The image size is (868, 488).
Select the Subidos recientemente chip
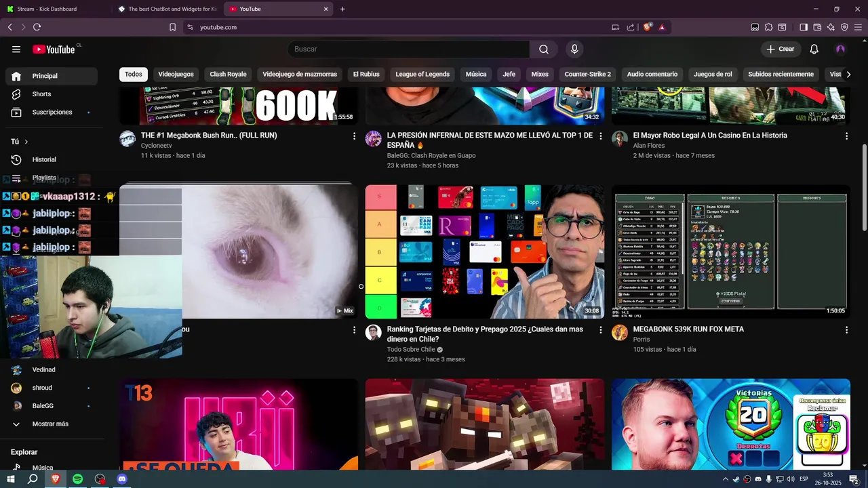(781, 74)
